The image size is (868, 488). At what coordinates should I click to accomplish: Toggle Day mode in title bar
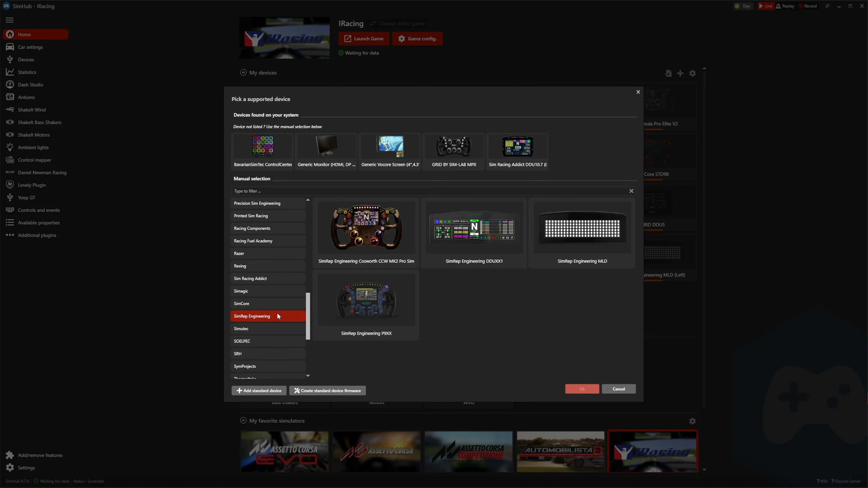(x=742, y=6)
